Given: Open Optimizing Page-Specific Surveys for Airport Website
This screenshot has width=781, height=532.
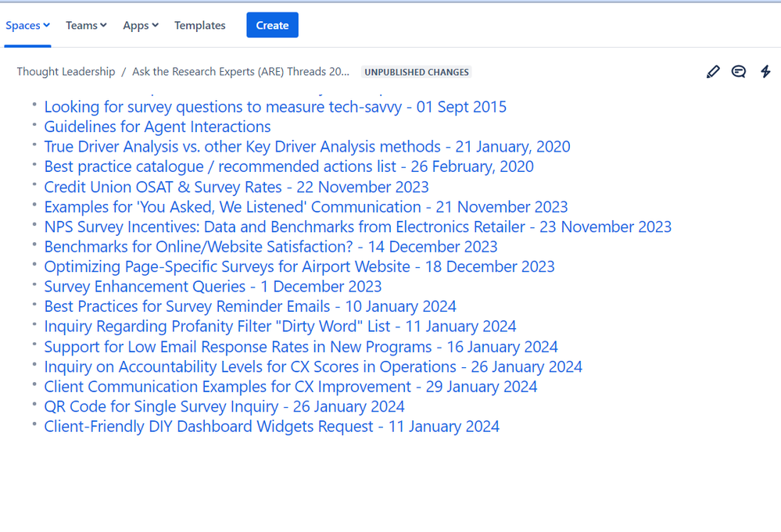Looking at the screenshot, I should 299,266.
